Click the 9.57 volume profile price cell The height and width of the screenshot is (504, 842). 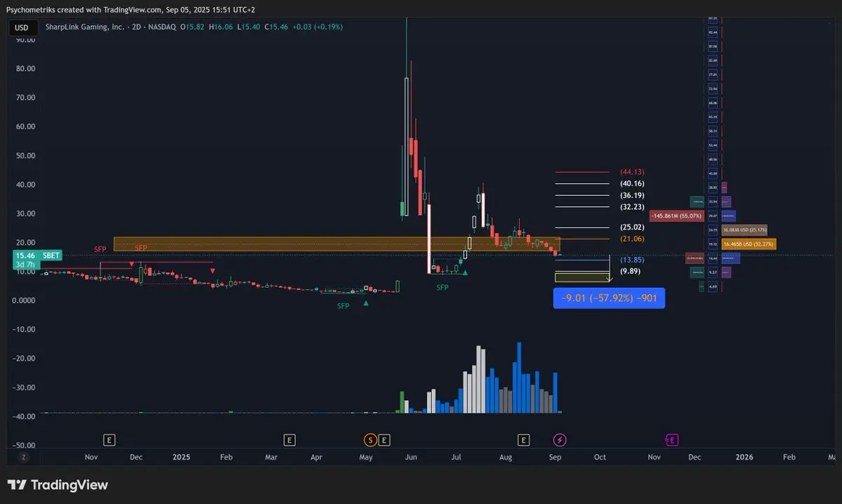(x=713, y=272)
